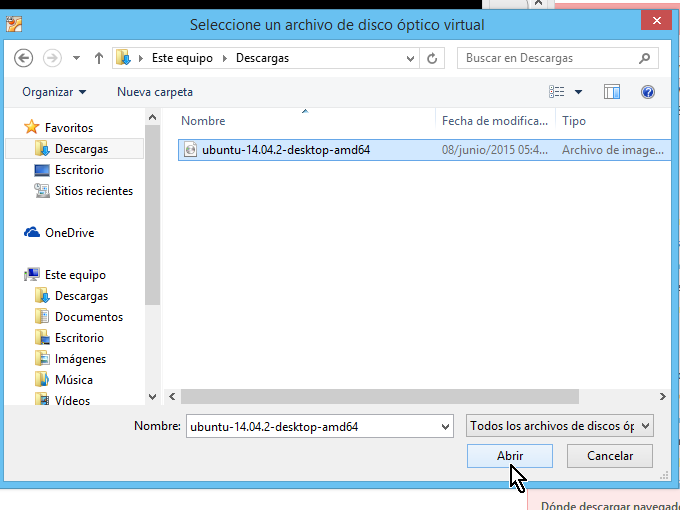
Task: Click the file list scroll right arrow
Action: click(662, 396)
